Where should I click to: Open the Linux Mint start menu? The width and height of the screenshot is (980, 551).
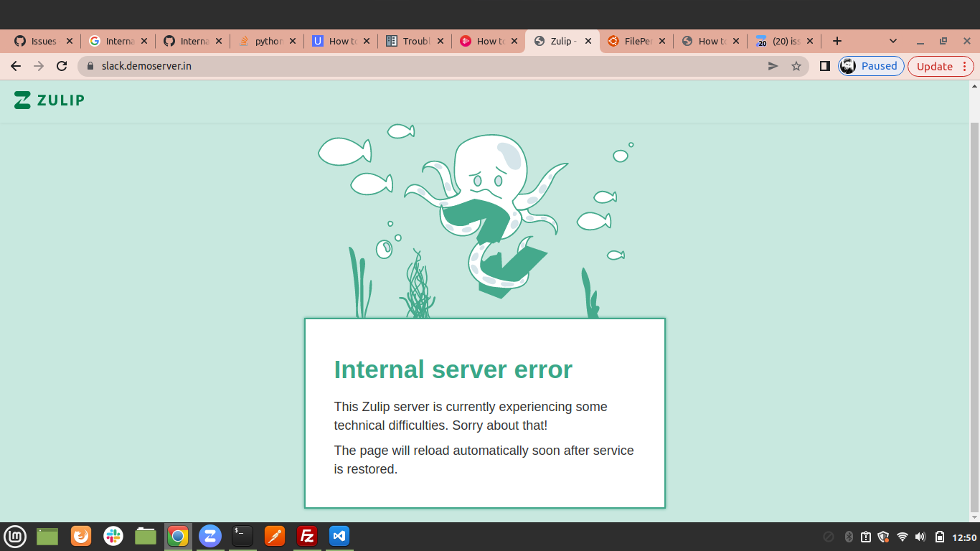pyautogui.click(x=15, y=536)
